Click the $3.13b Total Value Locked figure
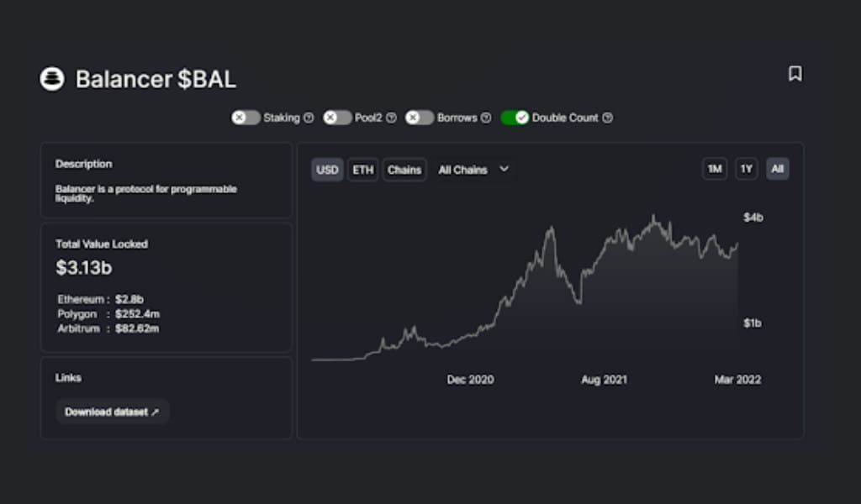 [84, 268]
